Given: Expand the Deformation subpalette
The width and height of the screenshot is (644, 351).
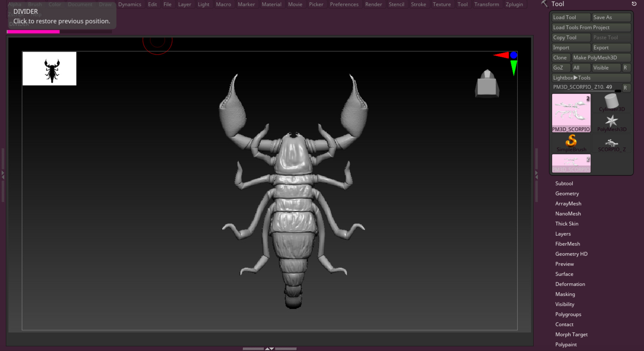Looking at the screenshot, I should 570,284.
